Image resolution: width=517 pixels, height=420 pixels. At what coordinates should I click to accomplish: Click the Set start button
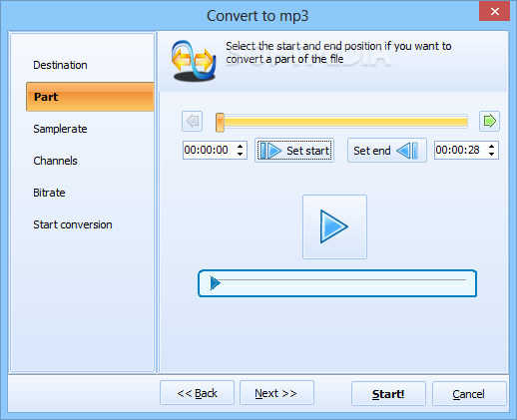pos(294,151)
